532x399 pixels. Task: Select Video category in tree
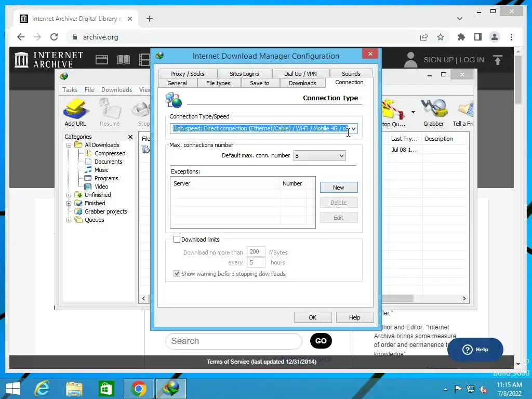[x=101, y=187]
